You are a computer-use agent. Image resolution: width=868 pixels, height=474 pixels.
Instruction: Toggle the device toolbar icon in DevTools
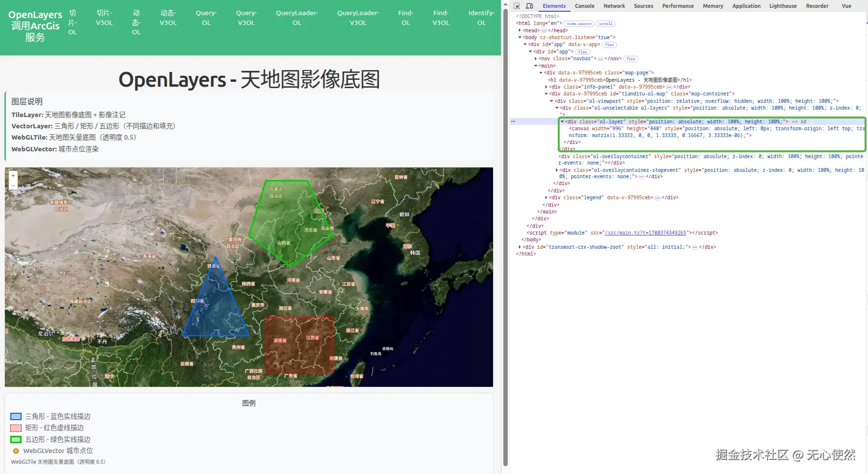click(x=529, y=6)
